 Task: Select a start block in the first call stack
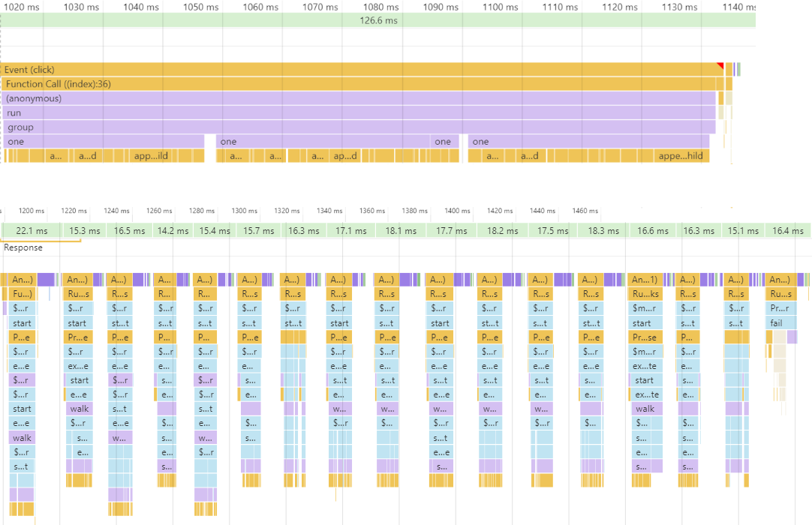pos(22,322)
